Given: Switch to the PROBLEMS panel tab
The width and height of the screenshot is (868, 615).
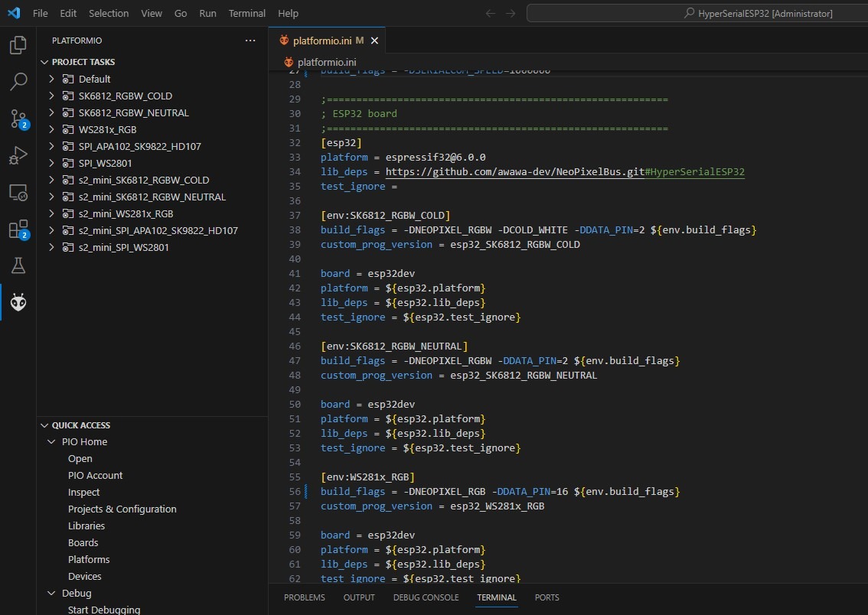Looking at the screenshot, I should (x=304, y=597).
